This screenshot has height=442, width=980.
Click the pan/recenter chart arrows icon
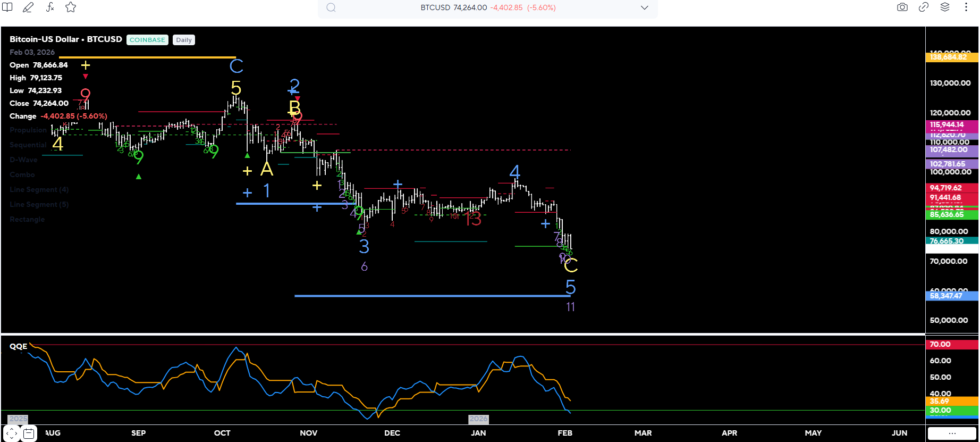[x=12, y=433]
